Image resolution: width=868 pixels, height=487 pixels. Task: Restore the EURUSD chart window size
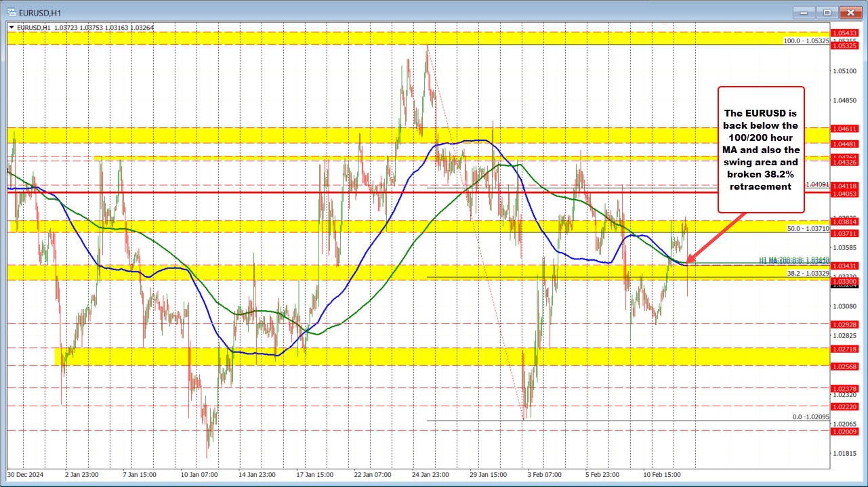click(x=826, y=12)
